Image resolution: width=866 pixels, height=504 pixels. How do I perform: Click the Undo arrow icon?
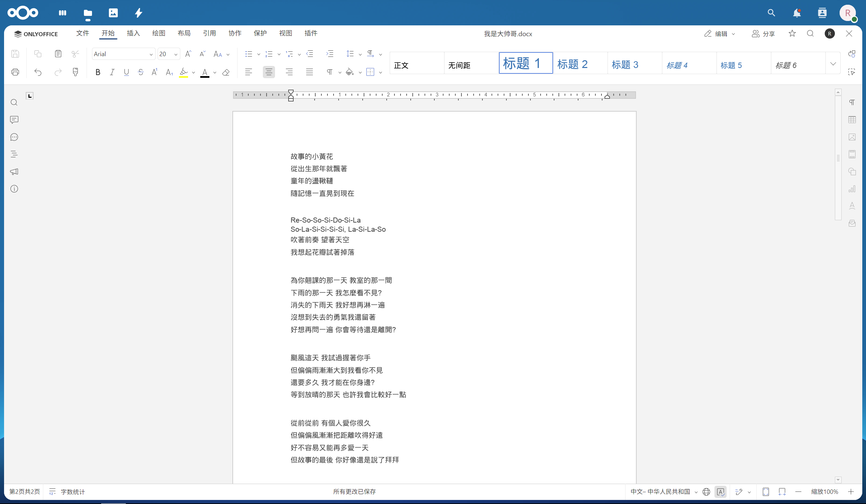38,72
